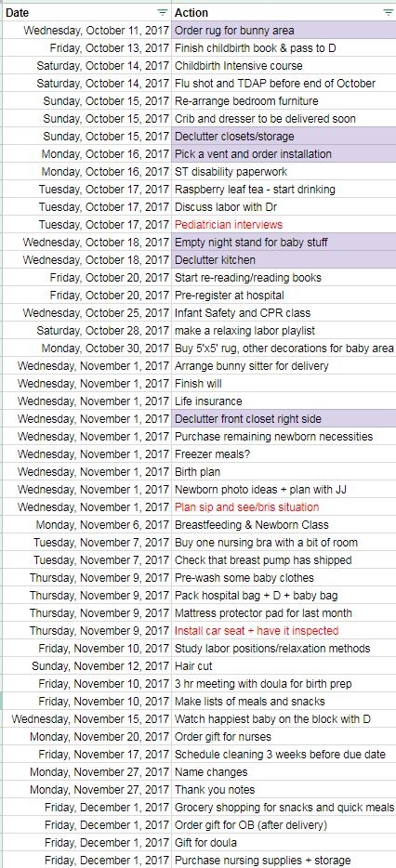Select the red 'Pediatrician interviews' cell
The image size is (396, 868).
[x=284, y=225]
